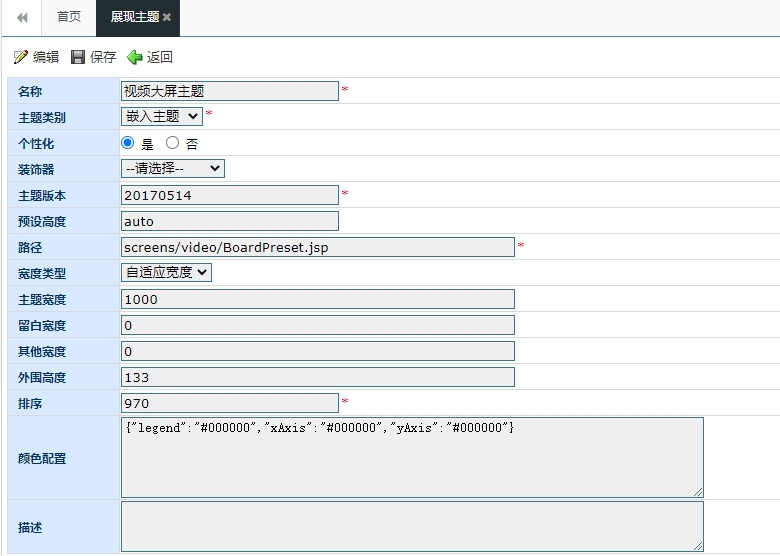This screenshot has width=780, height=556.
Task: Click the 预设高度 input field
Action: point(230,221)
